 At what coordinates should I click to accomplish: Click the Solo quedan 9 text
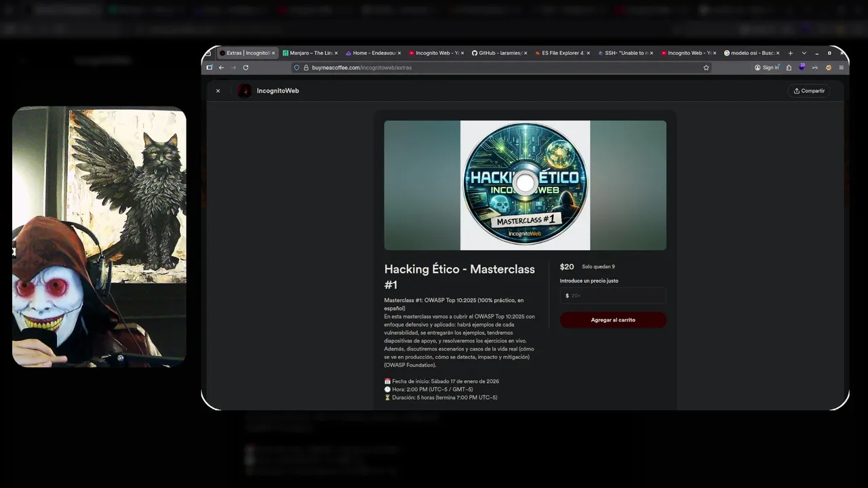599,267
